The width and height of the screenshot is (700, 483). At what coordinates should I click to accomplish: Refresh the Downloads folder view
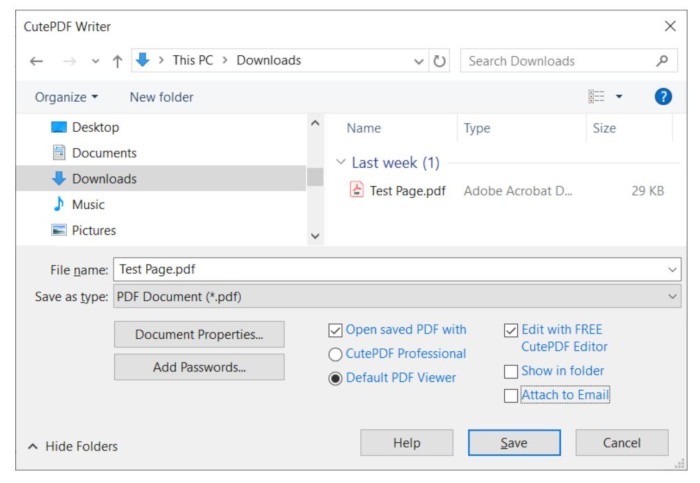439,61
